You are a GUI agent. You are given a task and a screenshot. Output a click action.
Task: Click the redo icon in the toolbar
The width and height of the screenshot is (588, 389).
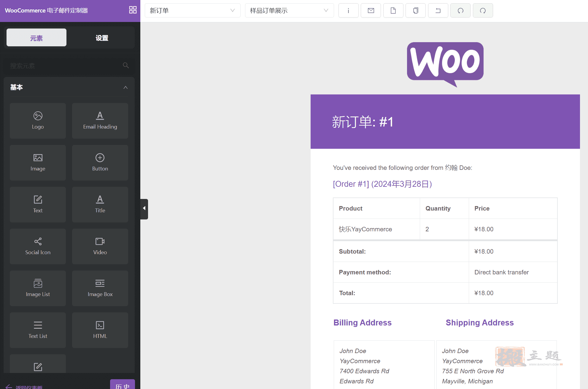(483, 10)
